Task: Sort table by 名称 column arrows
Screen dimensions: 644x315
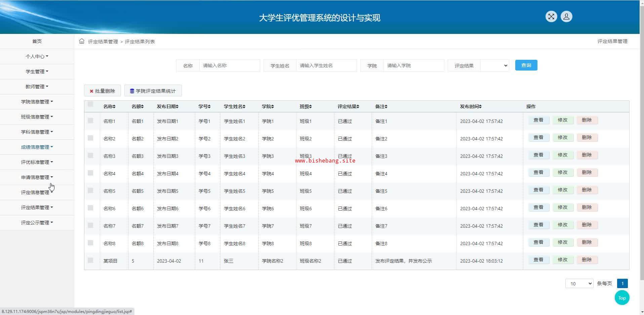Action: point(114,107)
